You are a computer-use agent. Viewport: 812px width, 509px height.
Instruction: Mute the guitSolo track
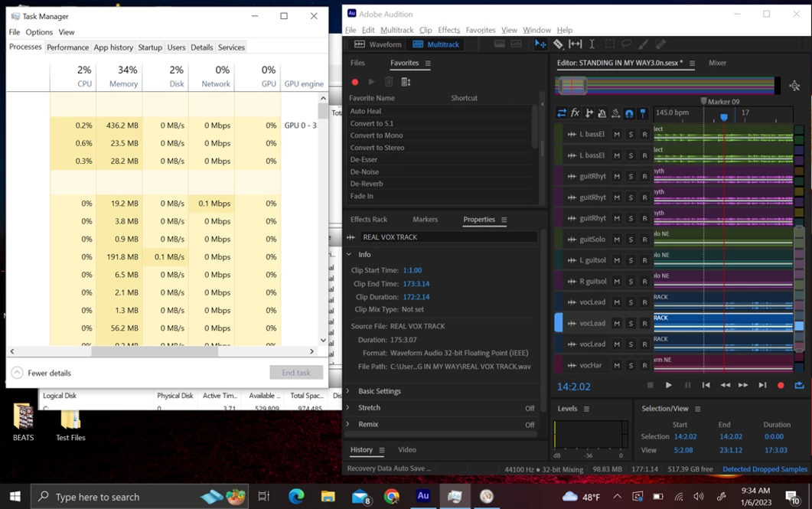pyautogui.click(x=617, y=240)
